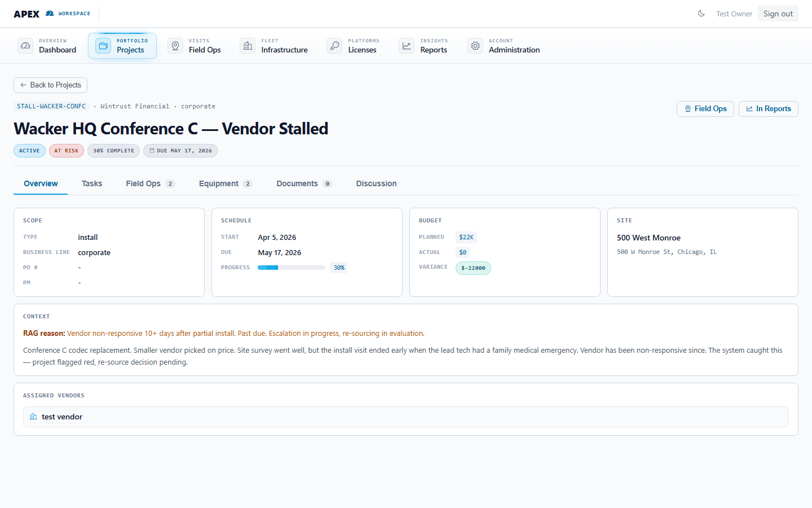Click the 500 W Monroe St address
The image size is (812, 508).
[x=667, y=252]
